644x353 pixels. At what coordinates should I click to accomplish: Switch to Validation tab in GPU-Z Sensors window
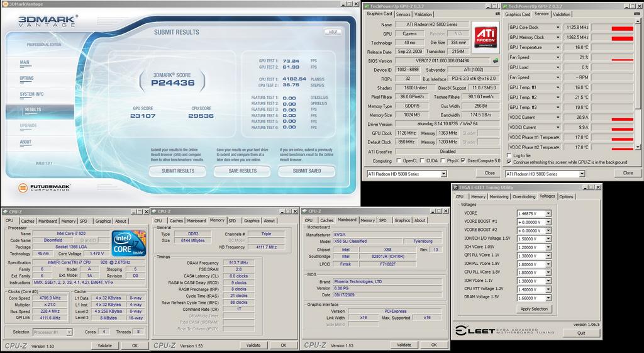click(x=562, y=14)
